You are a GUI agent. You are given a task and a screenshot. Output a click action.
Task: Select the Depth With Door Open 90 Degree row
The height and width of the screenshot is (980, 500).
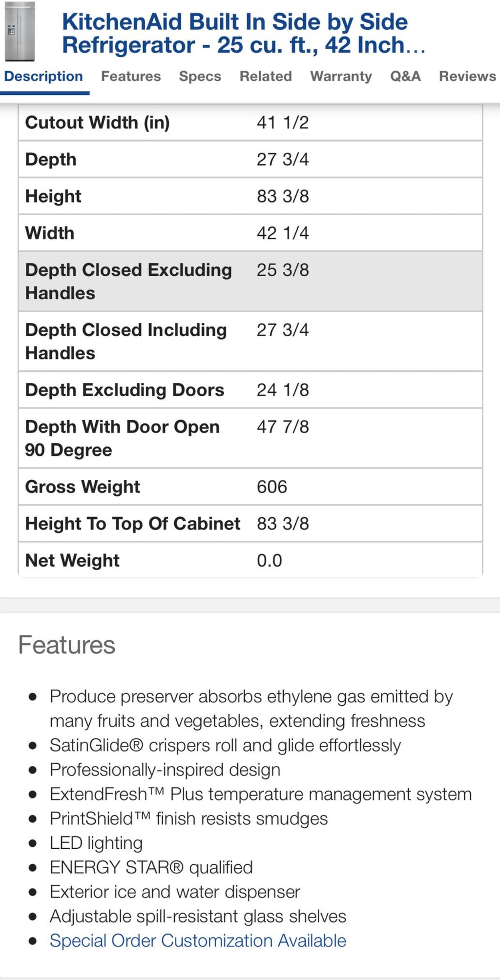pos(250,438)
